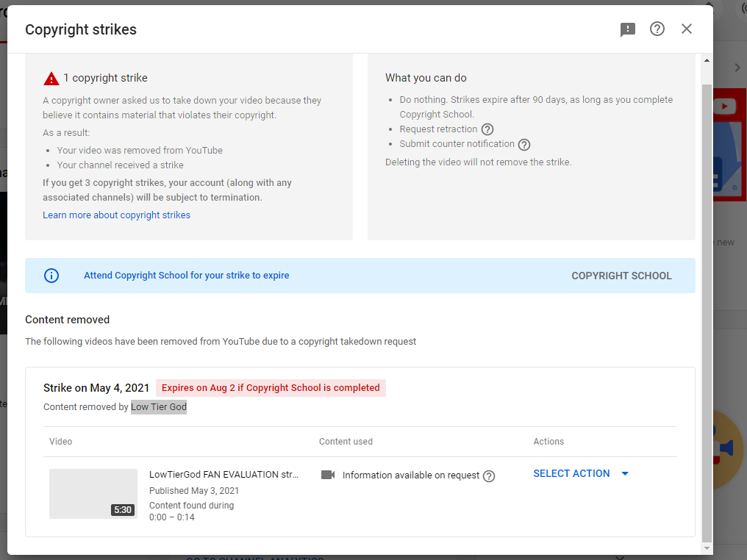The image size is (747, 560).
Task: Open Learn more about copyright strikes link
Action: tap(116, 215)
